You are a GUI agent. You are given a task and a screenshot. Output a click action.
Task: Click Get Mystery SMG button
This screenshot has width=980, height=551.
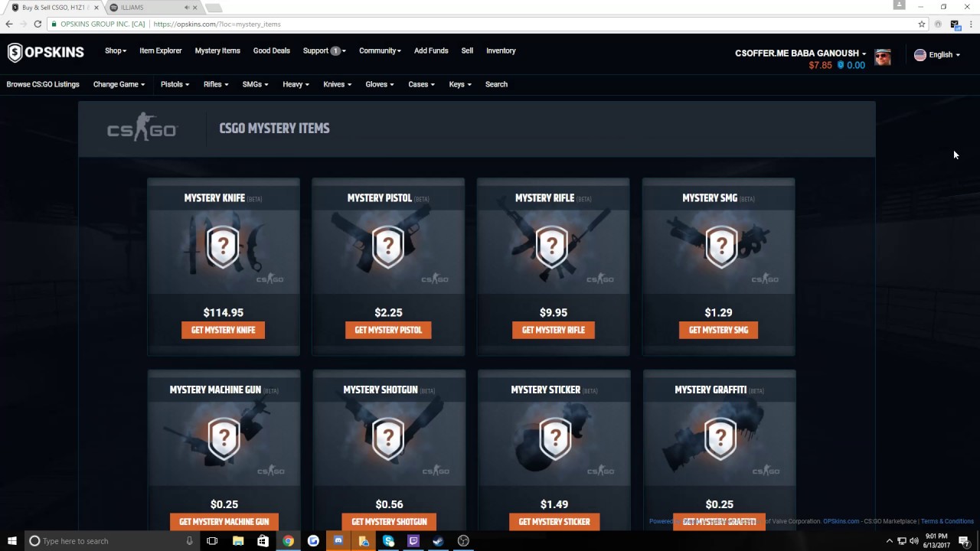718,330
